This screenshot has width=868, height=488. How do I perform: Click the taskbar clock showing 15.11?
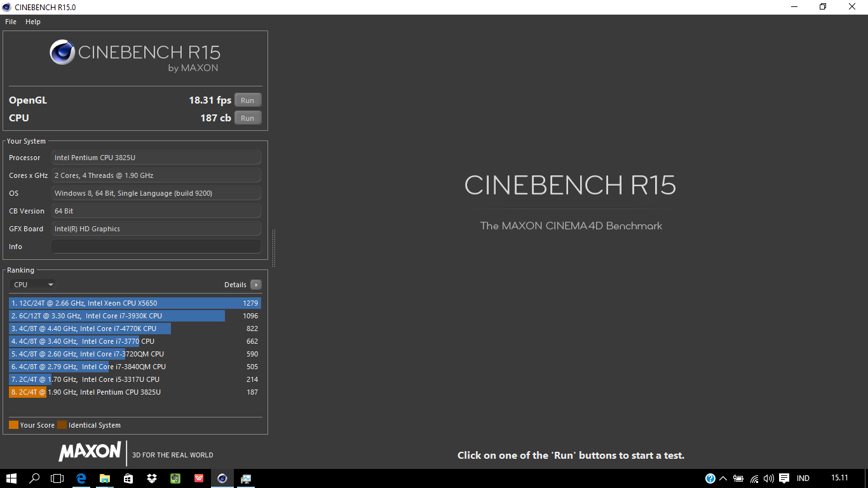coord(839,478)
